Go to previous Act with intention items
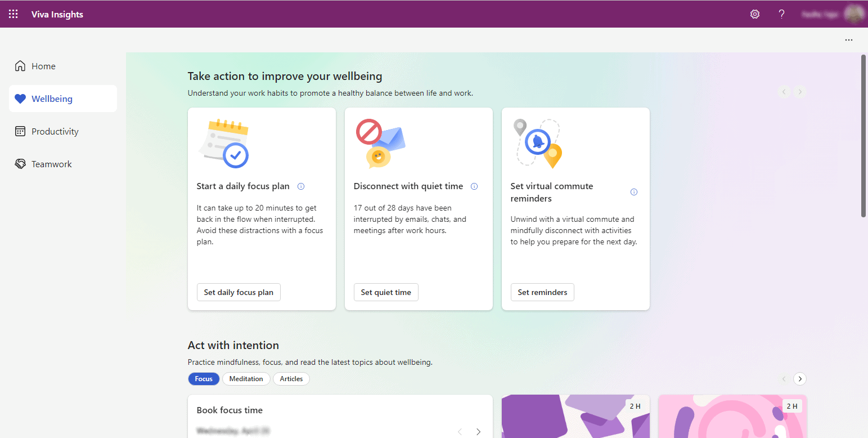The image size is (868, 438). pyautogui.click(x=784, y=379)
